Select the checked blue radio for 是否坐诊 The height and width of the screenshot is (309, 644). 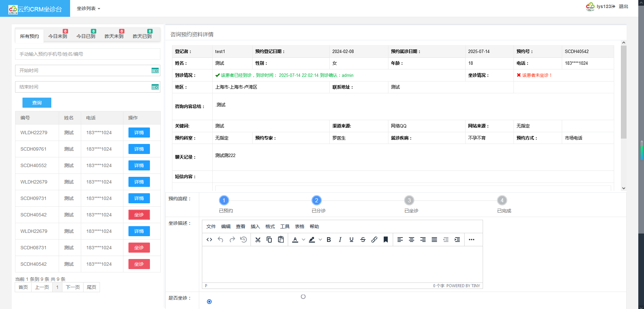coord(209,302)
